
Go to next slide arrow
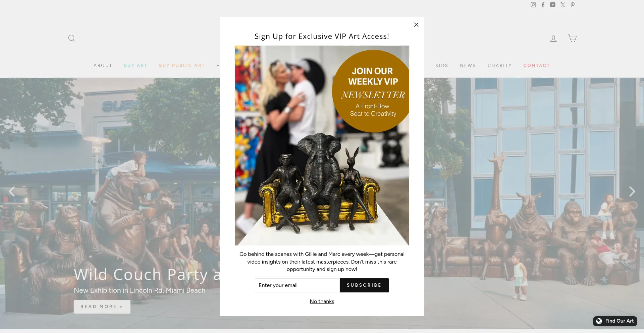tap(632, 191)
